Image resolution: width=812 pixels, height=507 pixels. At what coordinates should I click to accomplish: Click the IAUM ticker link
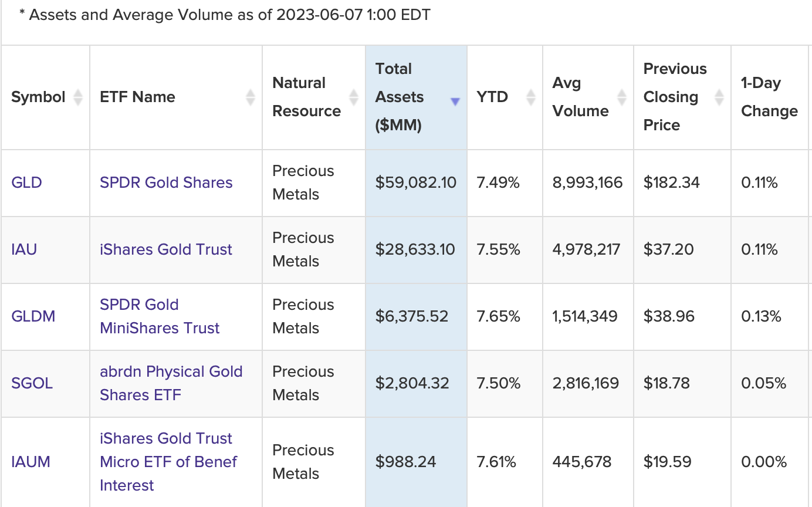point(31,462)
